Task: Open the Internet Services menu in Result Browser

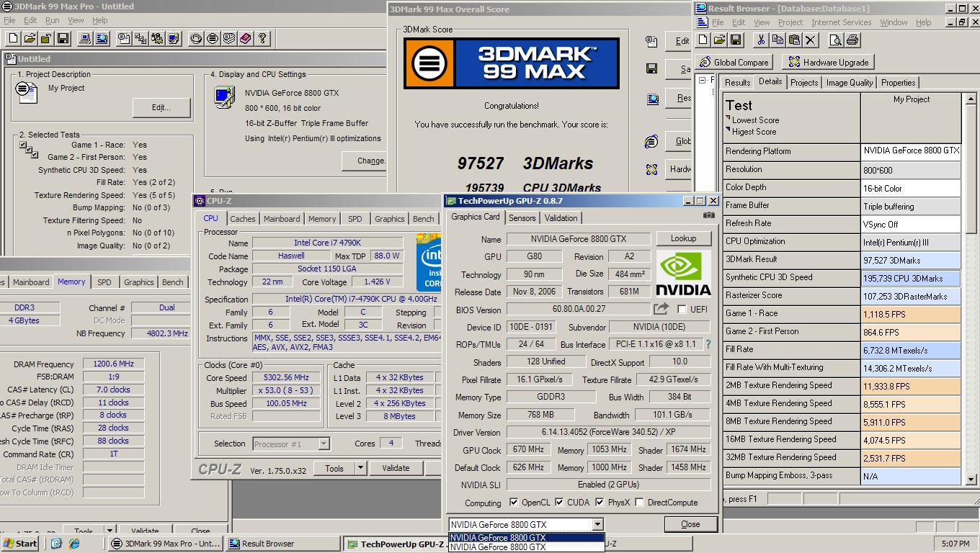Action: pos(841,22)
